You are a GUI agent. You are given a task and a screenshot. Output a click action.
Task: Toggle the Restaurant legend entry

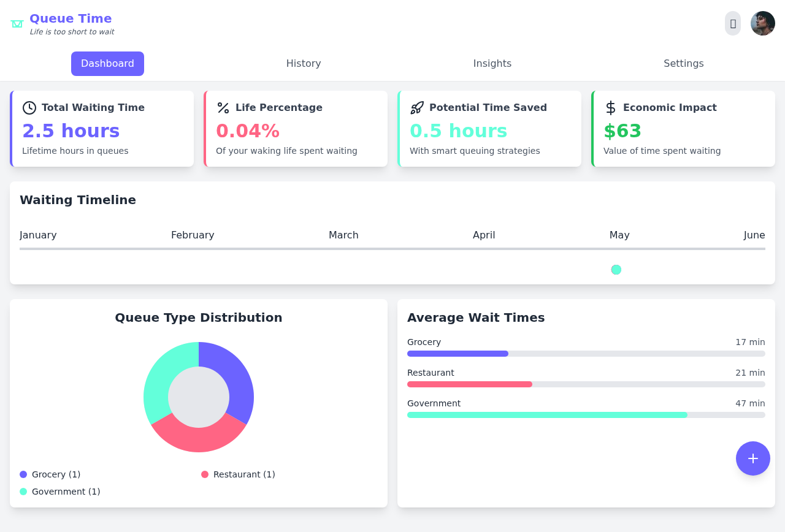click(238, 474)
